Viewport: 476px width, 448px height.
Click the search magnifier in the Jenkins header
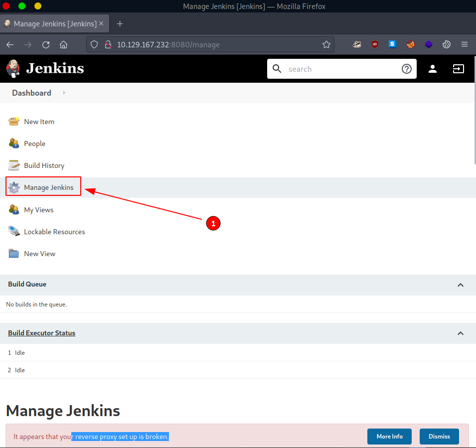tap(277, 69)
